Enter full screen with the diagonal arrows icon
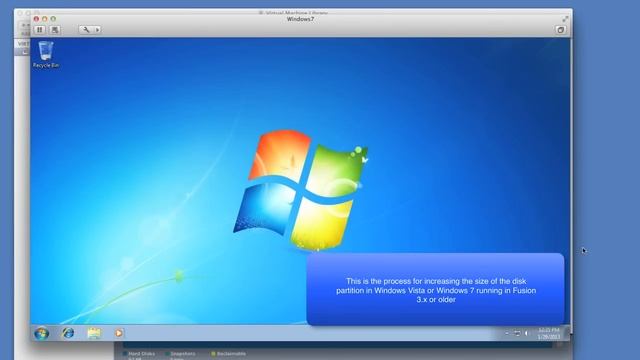640x360 pixels. 565,19
